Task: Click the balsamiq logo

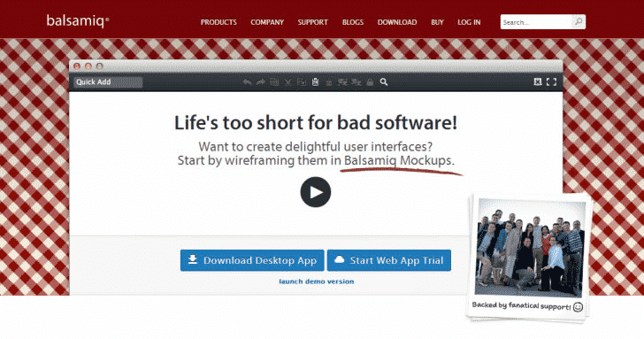Action: 78,20
